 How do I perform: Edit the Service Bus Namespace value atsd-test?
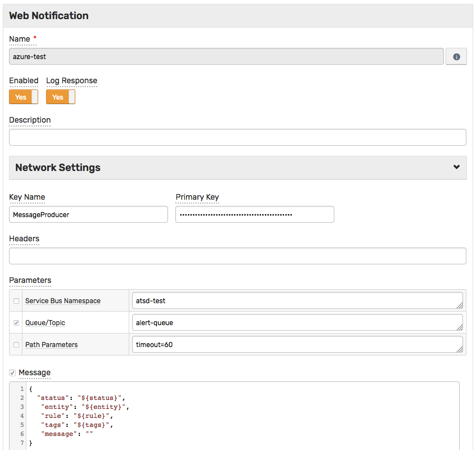point(297,300)
